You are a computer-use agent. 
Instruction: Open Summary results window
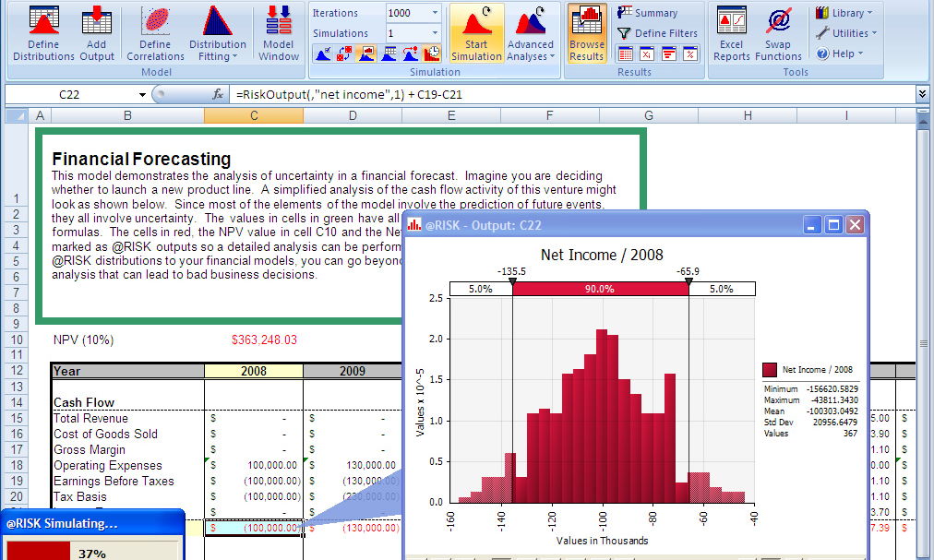pos(648,13)
